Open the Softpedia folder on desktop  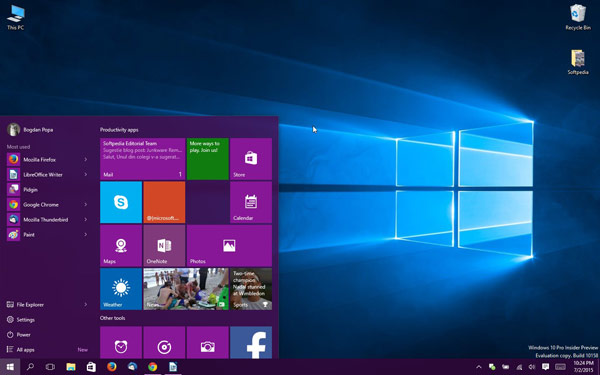tap(578, 62)
